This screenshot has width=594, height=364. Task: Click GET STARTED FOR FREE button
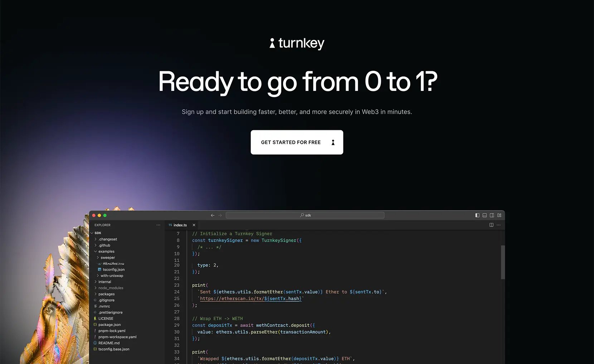point(297,142)
